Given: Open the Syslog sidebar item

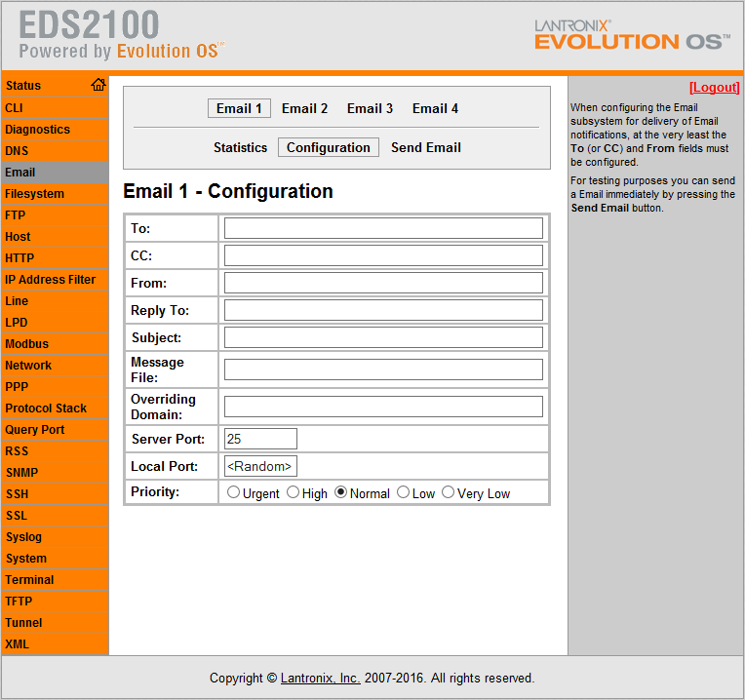Looking at the screenshot, I should point(55,537).
